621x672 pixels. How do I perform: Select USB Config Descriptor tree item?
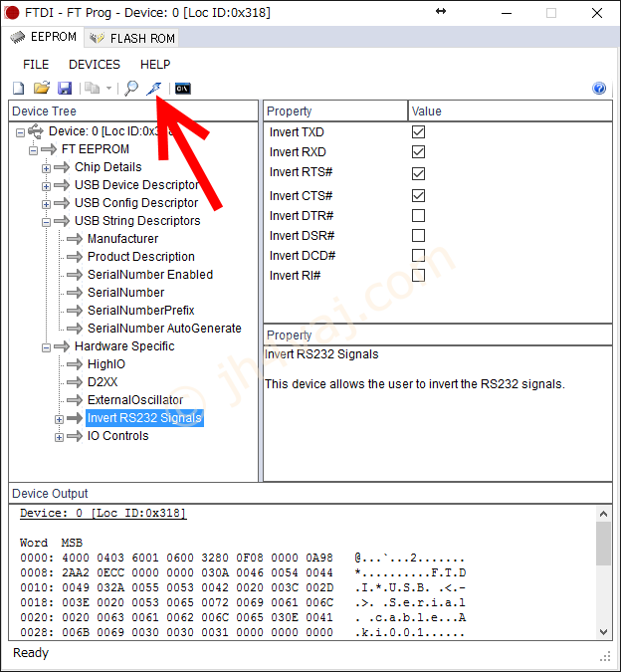click(x=136, y=203)
